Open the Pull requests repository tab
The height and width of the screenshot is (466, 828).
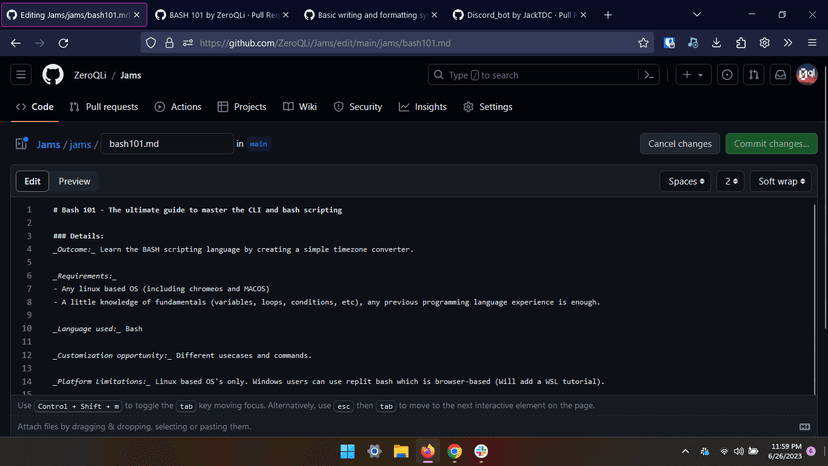104,107
